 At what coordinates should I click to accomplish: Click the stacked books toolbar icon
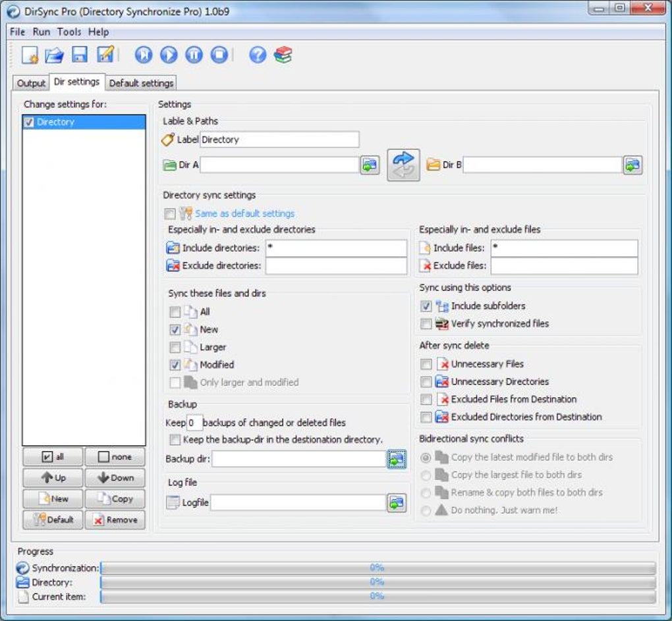tap(283, 55)
